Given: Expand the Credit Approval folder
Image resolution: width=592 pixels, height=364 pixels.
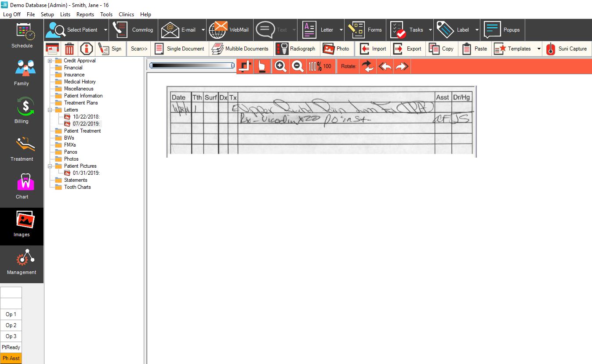Looking at the screenshot, I should point(50,60).
